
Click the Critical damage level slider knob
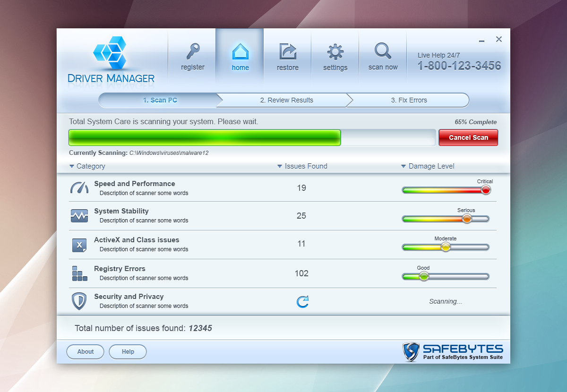485,190
